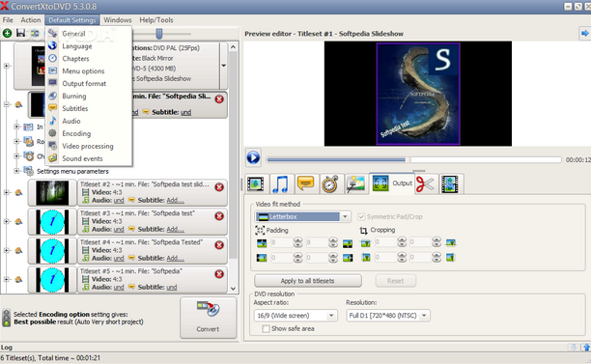Click the und subtitle link in Titleset #5
The image size is (591, 364).
point(172,287)
